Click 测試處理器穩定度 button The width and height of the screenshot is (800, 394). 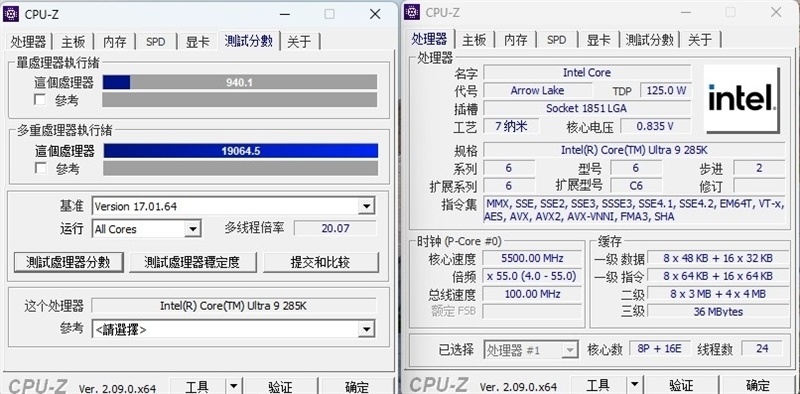[192, 262]
